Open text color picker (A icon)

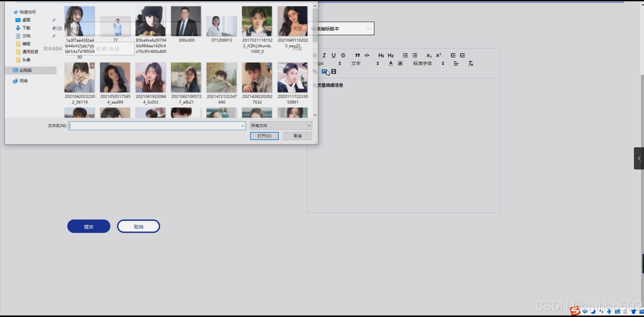(390, 63)
